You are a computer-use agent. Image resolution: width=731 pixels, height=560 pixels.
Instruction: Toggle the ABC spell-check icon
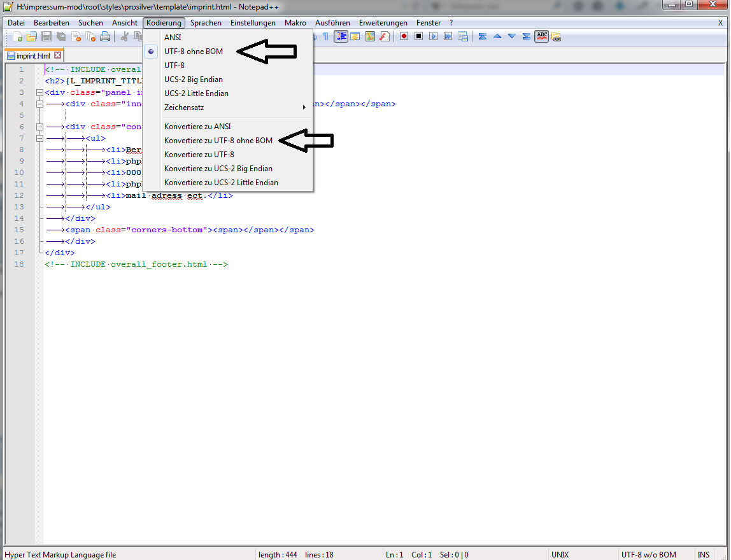(x=542, y=36)
